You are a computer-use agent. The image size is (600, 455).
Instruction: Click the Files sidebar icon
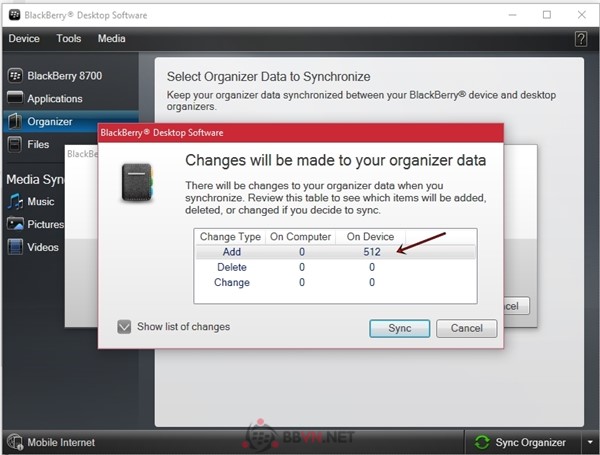[x=15, y=145]
